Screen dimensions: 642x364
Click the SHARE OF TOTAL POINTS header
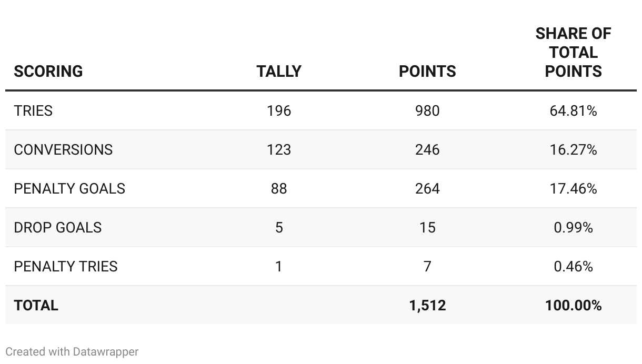[573, 53]
